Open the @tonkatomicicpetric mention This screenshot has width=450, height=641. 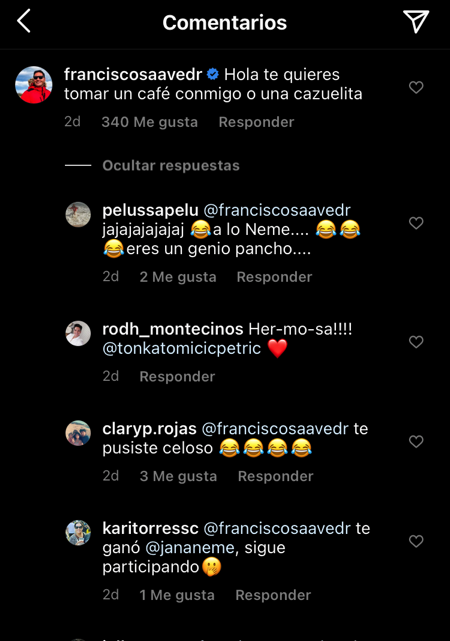pyautogui.click(x=181, y=348)
